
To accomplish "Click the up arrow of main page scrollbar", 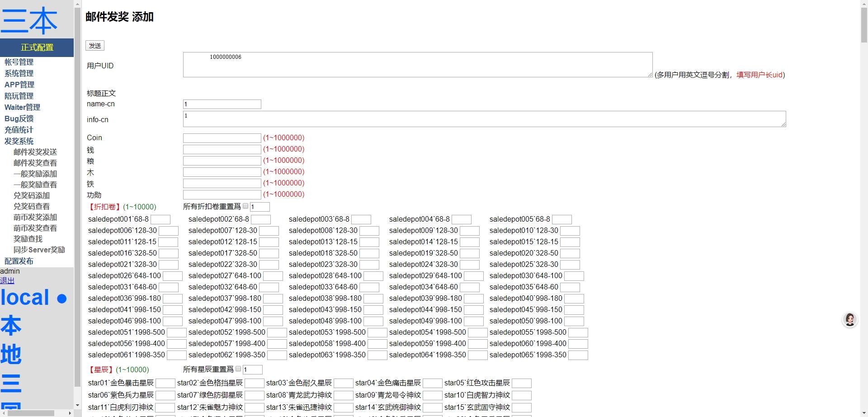I will 864,4.
